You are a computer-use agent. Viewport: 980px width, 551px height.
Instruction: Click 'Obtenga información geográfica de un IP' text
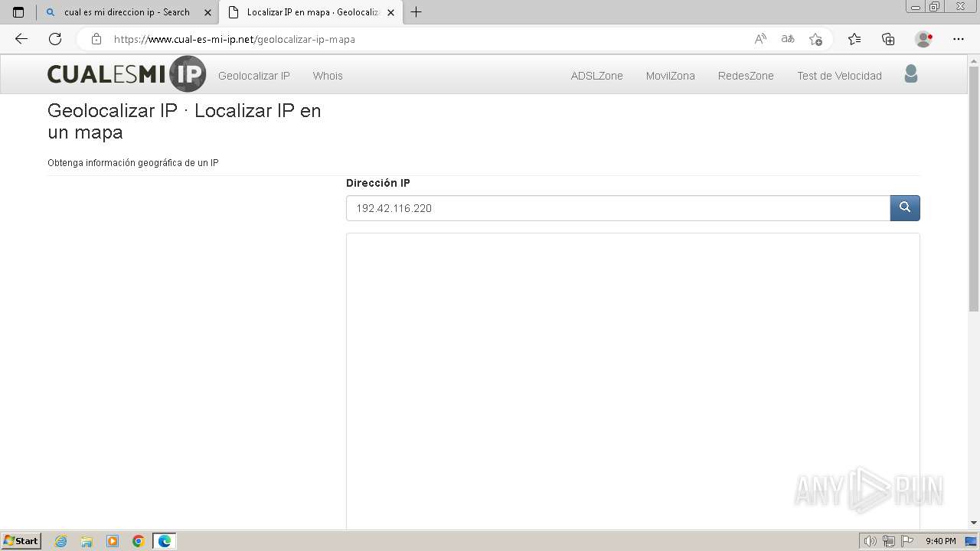point(133,163)
